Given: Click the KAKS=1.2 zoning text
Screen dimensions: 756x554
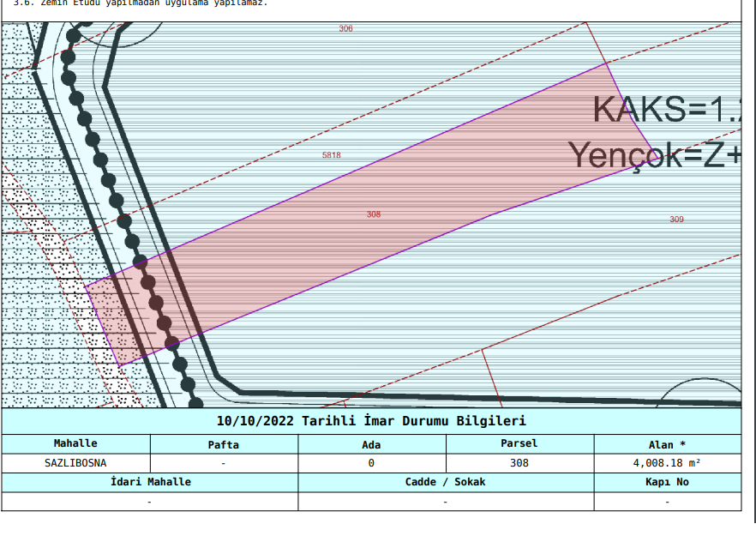Looking at the screenshot, I should (x=666, y=110).
